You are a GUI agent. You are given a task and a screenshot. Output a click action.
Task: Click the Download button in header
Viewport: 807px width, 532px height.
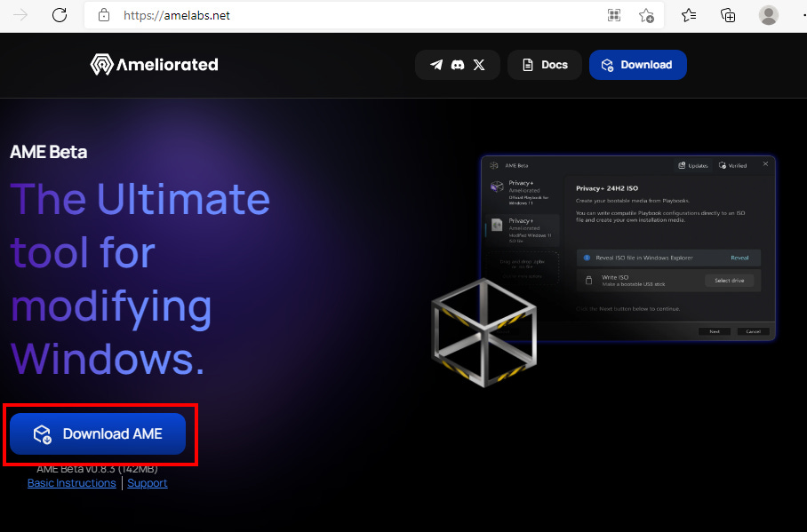[637, 65]
